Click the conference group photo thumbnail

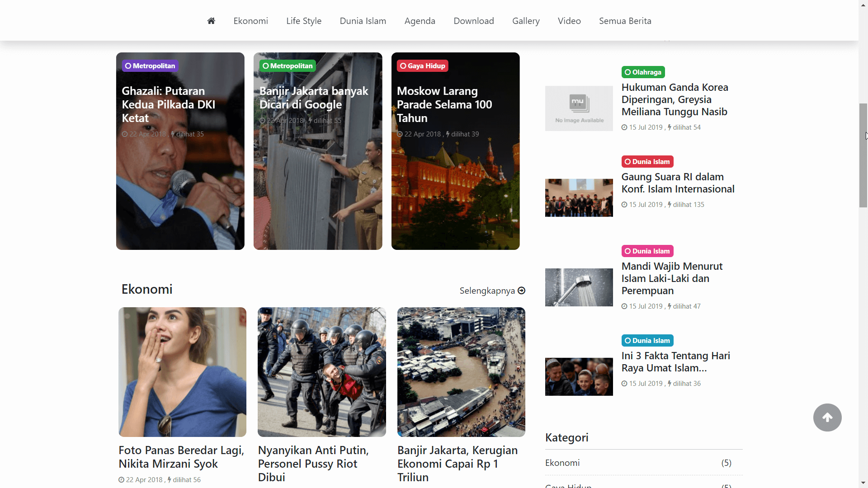coord(579,198)
